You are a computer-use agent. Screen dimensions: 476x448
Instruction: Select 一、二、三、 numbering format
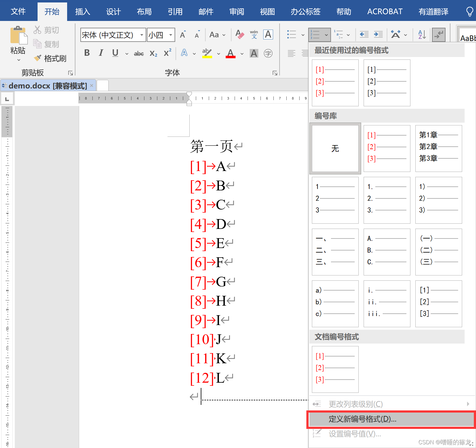pyautogui.click(x=335, y=252)
